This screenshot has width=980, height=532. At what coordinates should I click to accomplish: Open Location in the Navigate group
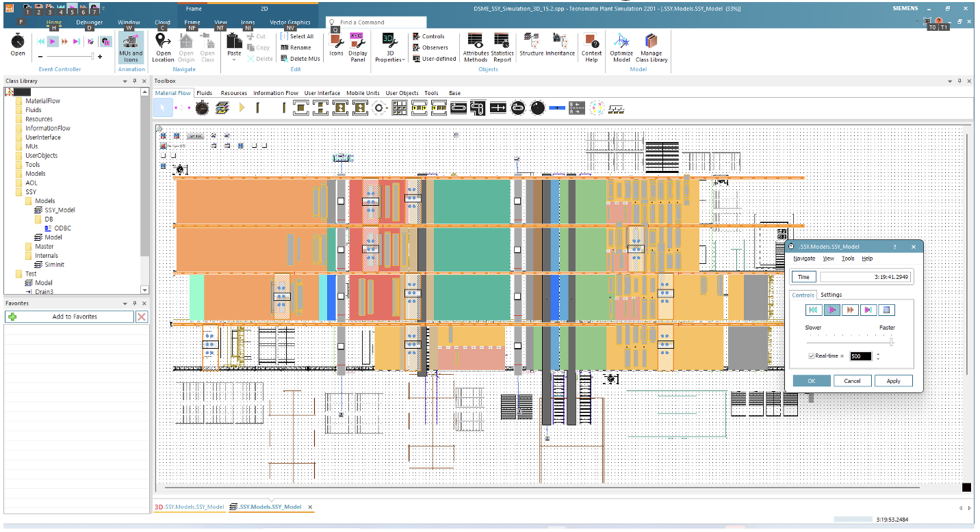163,47
